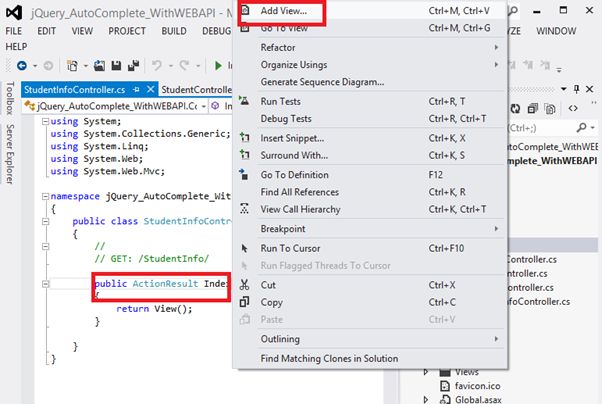Click the Solution Explorer Show All Files icon
Screen dimensions: 602x404
point(550,109)
